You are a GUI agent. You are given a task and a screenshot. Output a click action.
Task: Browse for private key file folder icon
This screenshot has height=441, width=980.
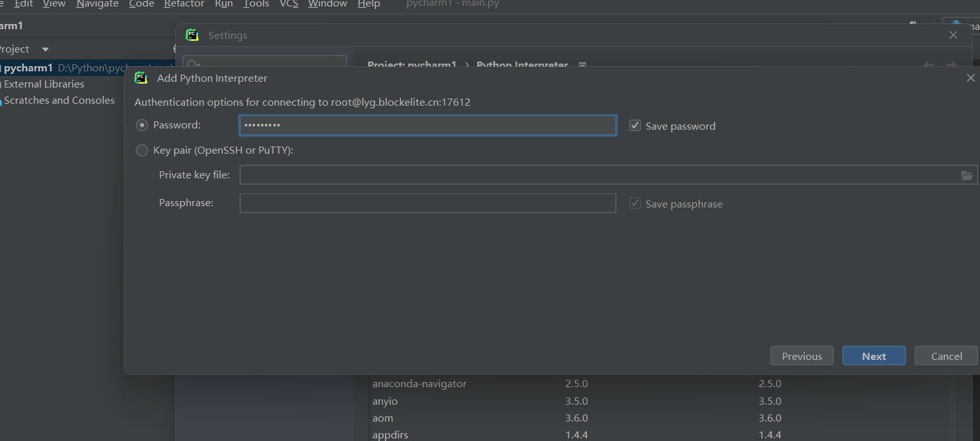[967, 175]
